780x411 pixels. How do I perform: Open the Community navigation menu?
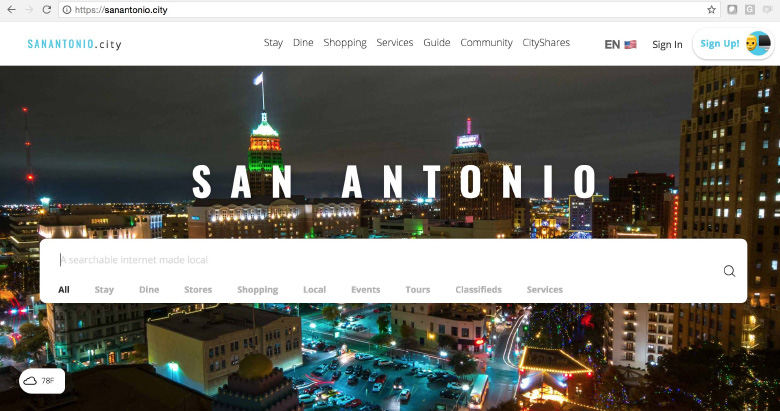[x=486, y=43]
